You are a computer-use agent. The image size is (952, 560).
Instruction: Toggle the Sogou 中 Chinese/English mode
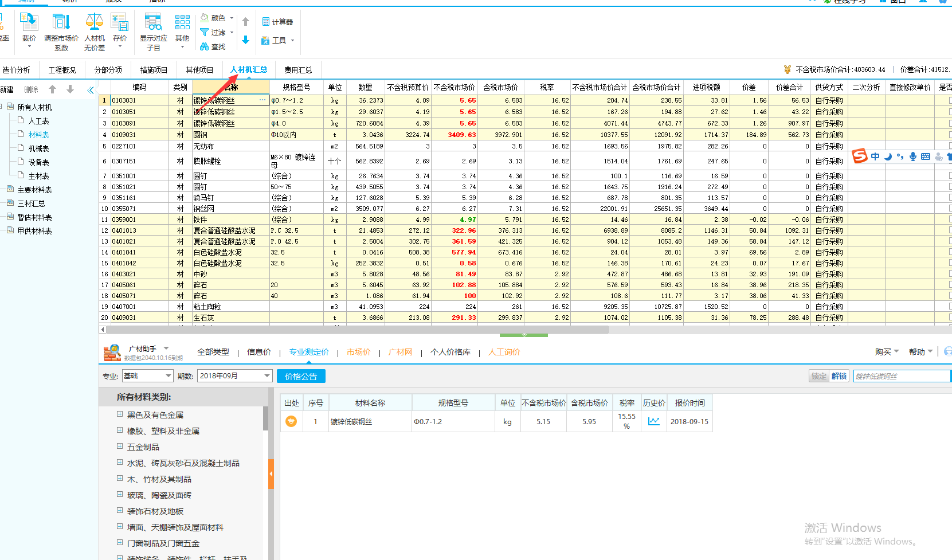pos(875,156)
